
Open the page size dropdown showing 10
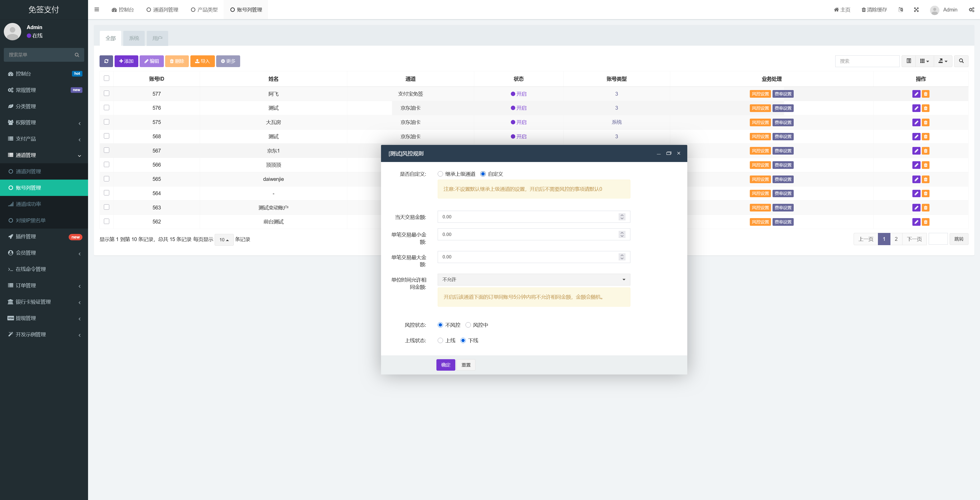(224, 240)
